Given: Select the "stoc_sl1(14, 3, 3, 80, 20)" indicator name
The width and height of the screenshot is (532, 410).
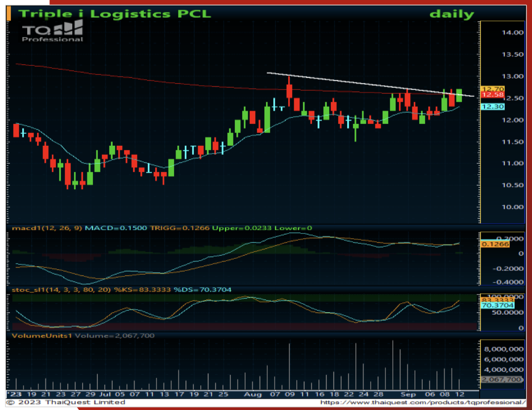Looking at the screenshot, I should click(x=61, y=290).
